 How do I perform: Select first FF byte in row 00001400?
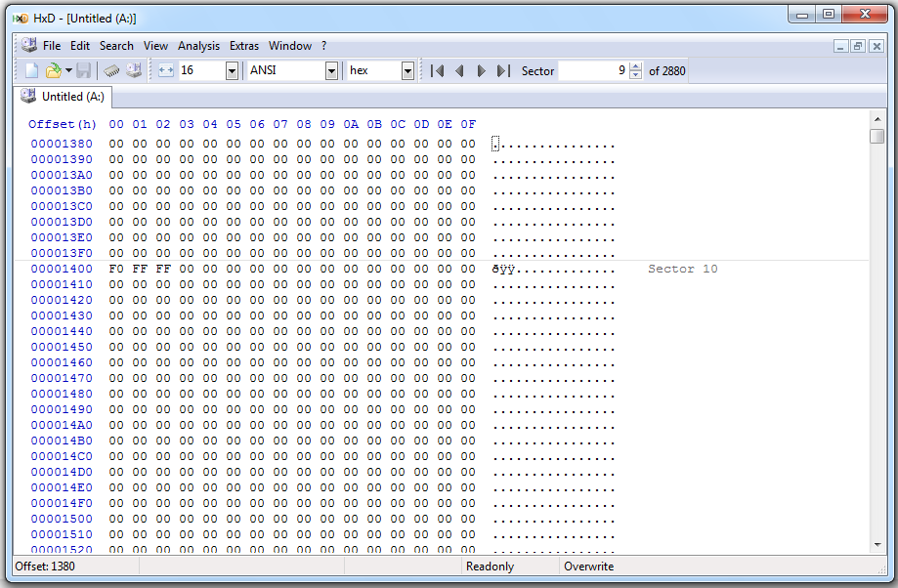(x=140, y=269)
